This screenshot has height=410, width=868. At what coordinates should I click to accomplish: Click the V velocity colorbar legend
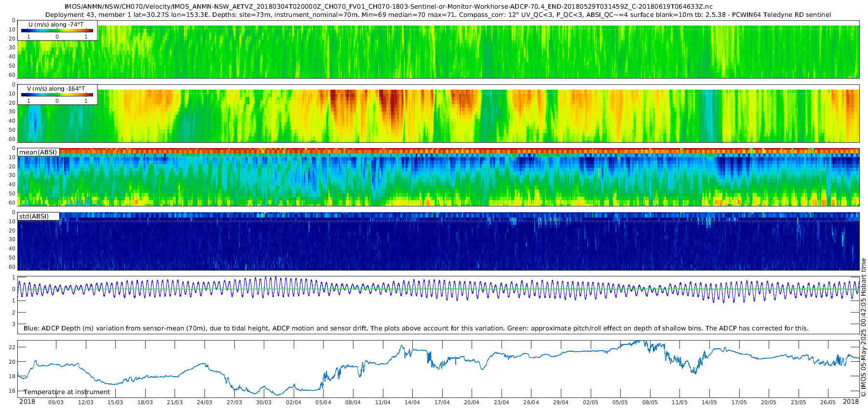pyautogui.click(x=57, y=95)
